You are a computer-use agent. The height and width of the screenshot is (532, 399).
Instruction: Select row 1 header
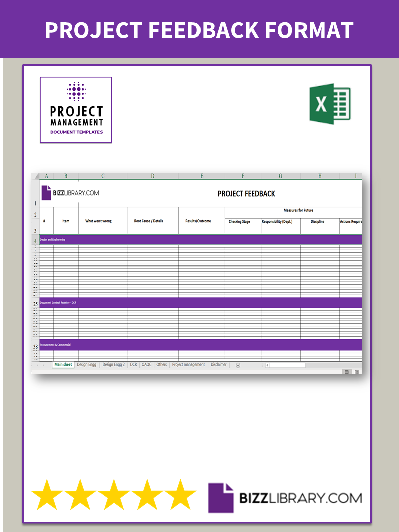[35, 193]
